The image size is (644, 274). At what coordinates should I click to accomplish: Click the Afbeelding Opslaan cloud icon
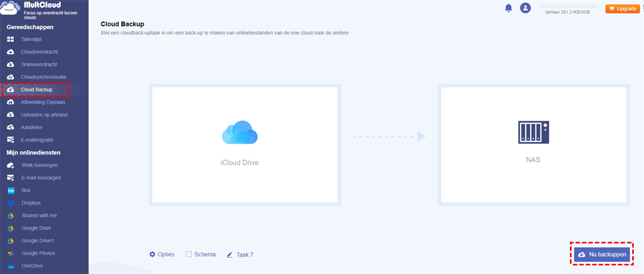11,102
